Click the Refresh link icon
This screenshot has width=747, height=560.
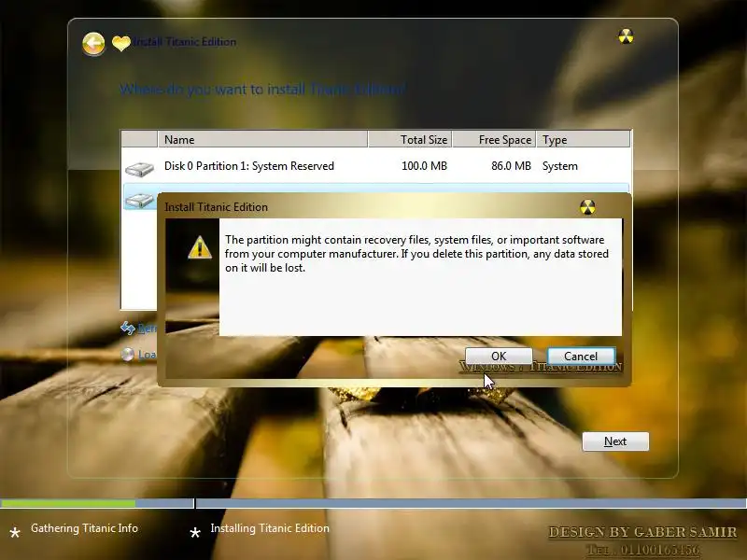128,329
